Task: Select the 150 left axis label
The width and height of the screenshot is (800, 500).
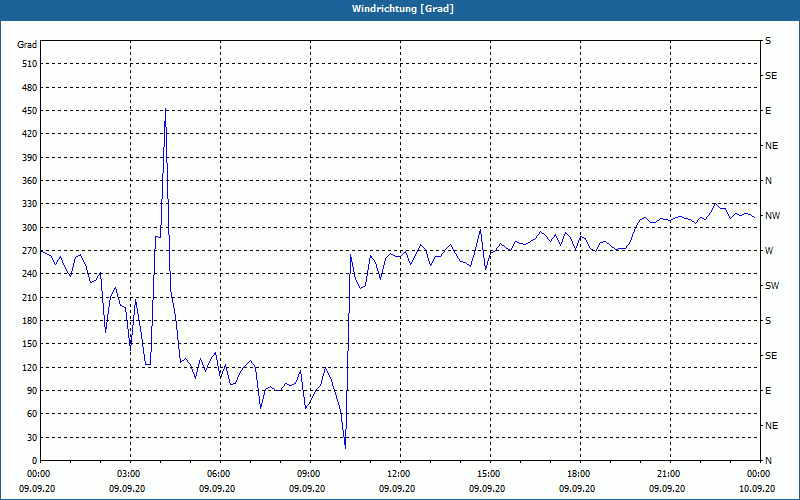Action: [29, 344]
